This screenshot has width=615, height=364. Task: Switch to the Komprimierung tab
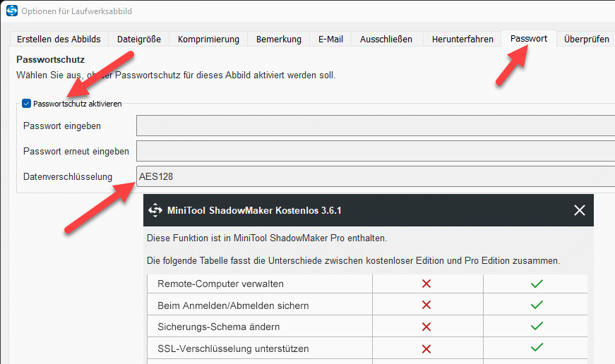click(x=208, y=40)
